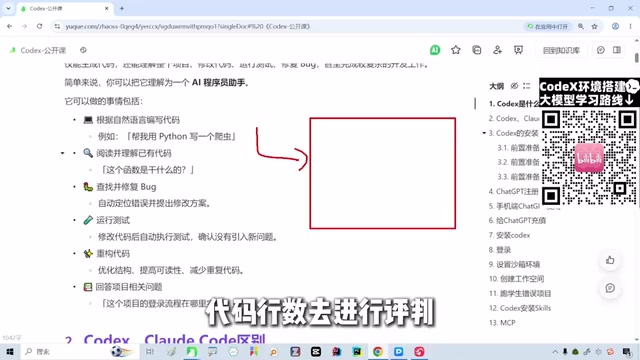This screenshot has width=640, height=360.
Task: Jump to outline item '4. ChatGPT注册'
Action: pos(513,191)
